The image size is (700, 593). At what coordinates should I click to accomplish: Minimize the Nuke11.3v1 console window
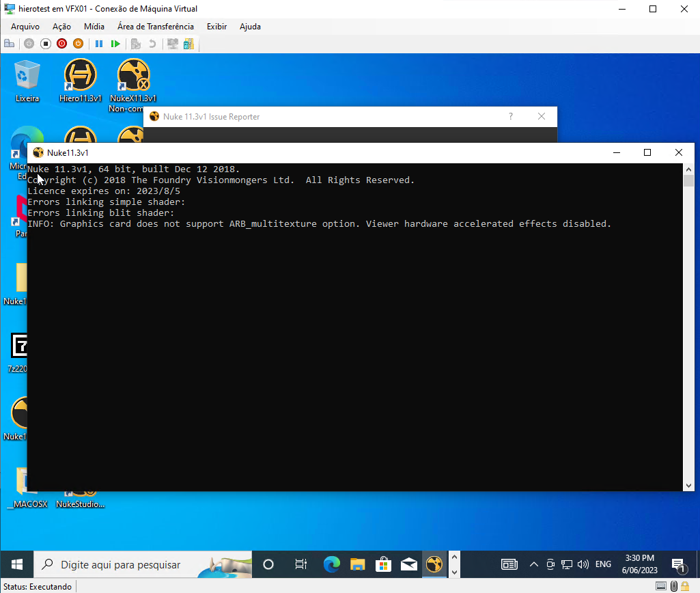[x=617, y=153]
